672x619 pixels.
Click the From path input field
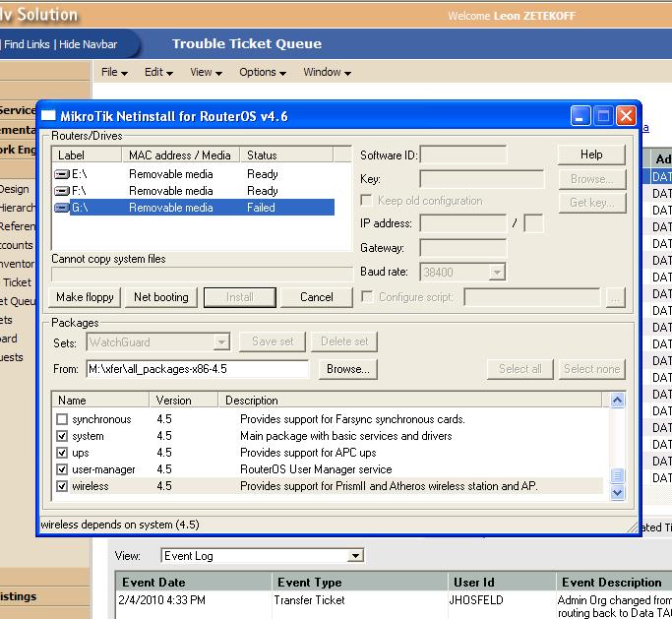point(197,369)
